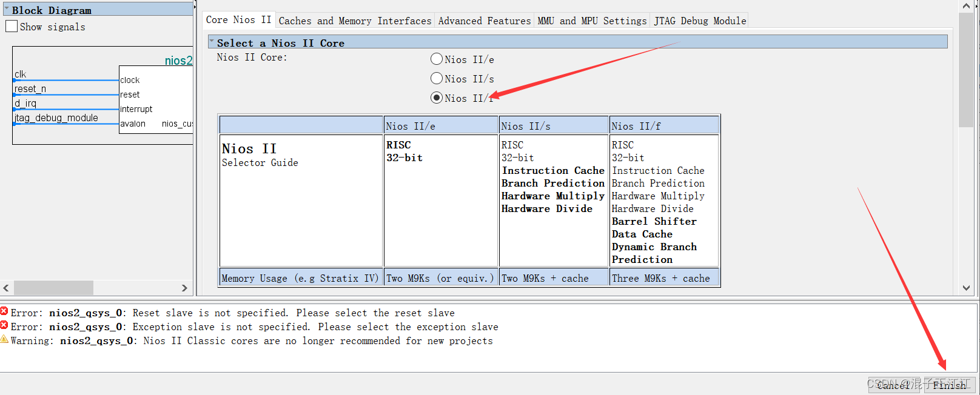Enable the Show signals checkbox
980x395 pixels.
click(12, 27)
